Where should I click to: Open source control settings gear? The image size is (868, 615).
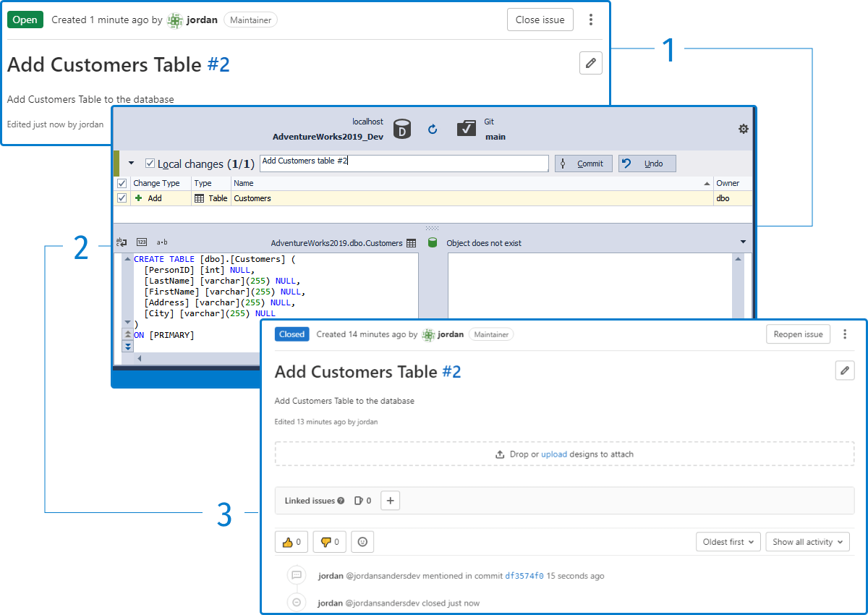[744, 129]
